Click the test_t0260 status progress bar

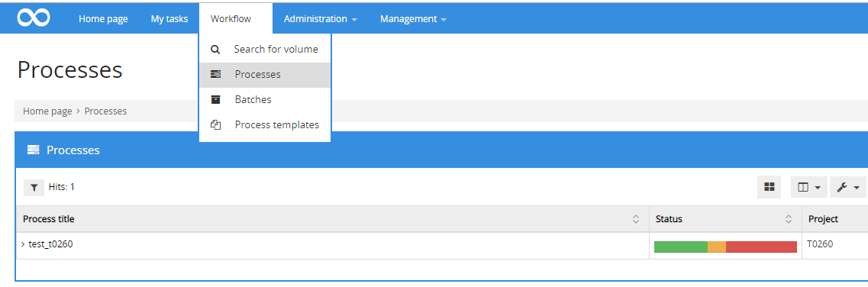(725, 247)
